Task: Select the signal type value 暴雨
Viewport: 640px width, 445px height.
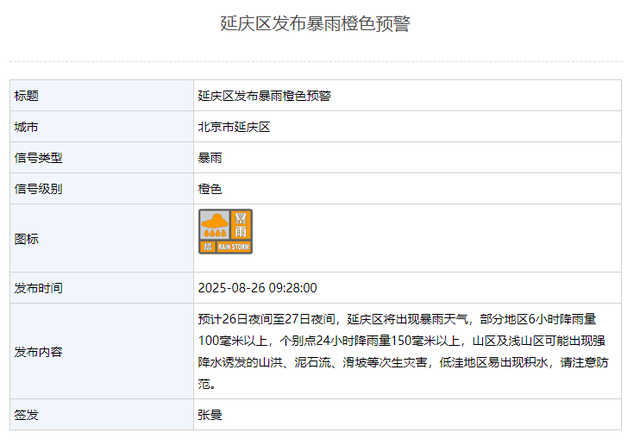Action: point(210,158)
